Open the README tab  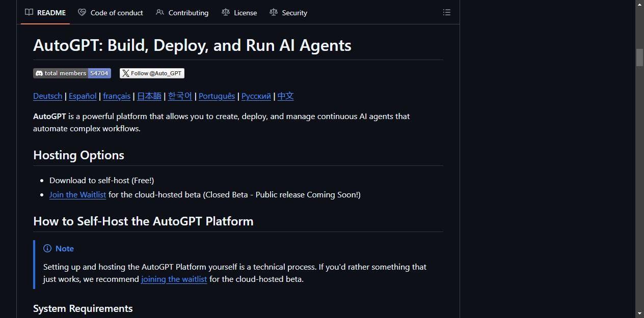pyautogui.click(x=45, y=13)
